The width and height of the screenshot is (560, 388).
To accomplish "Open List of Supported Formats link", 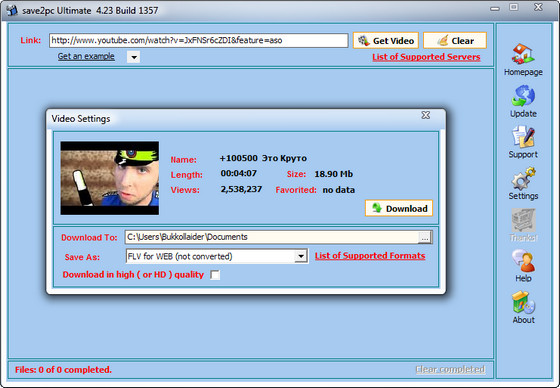I will tap(370, 256).
